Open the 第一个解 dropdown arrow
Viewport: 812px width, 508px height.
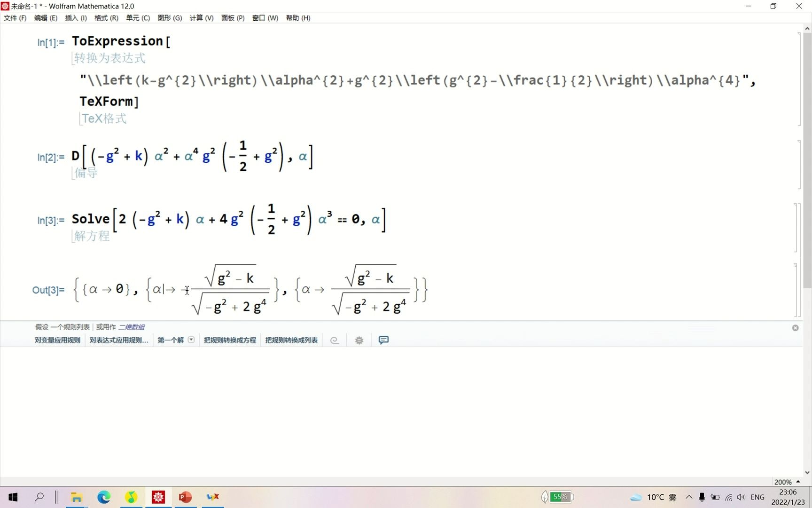click(x=191, y=339)
